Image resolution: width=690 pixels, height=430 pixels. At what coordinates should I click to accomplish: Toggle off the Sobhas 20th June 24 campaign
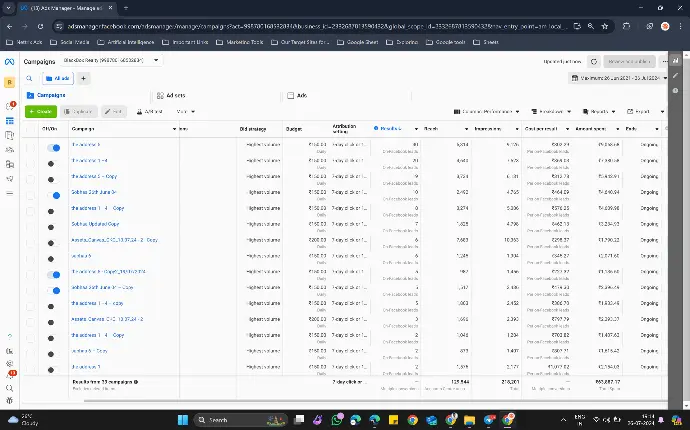coord(54,195)
